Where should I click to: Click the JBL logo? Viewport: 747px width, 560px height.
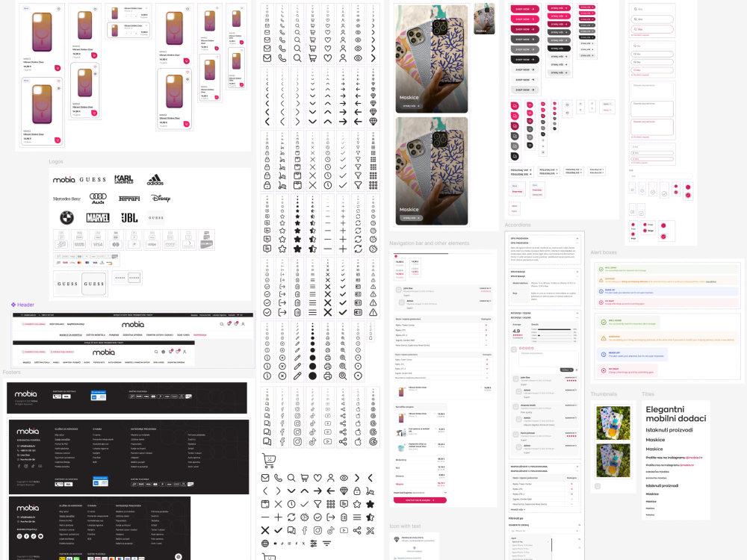[x=129, y=217]
